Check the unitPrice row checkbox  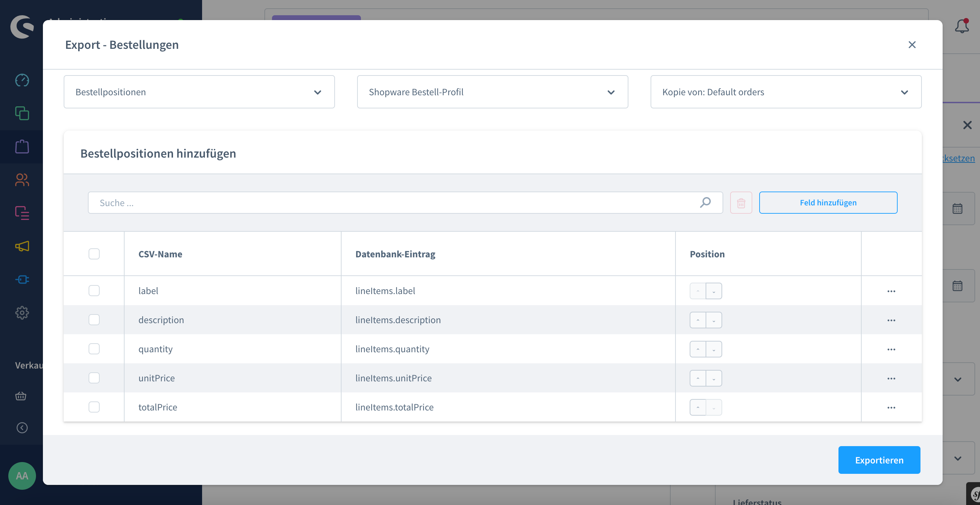point(94,378)
